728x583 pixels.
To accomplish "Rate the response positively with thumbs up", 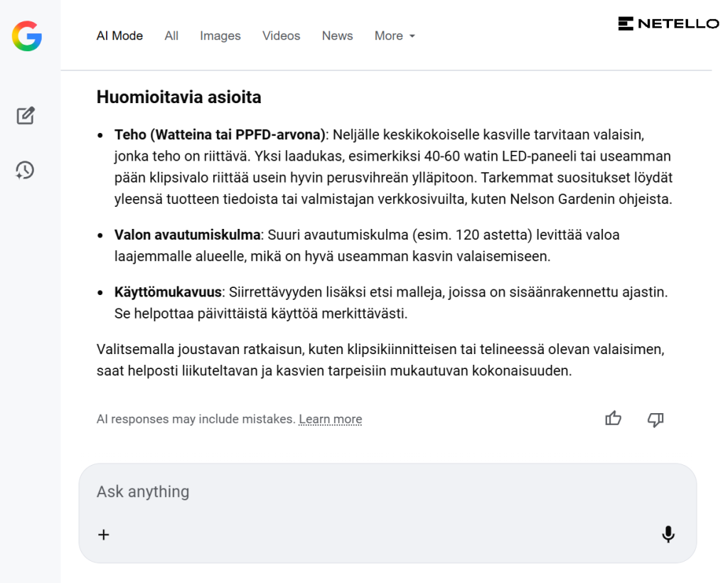I will [613, 419].
